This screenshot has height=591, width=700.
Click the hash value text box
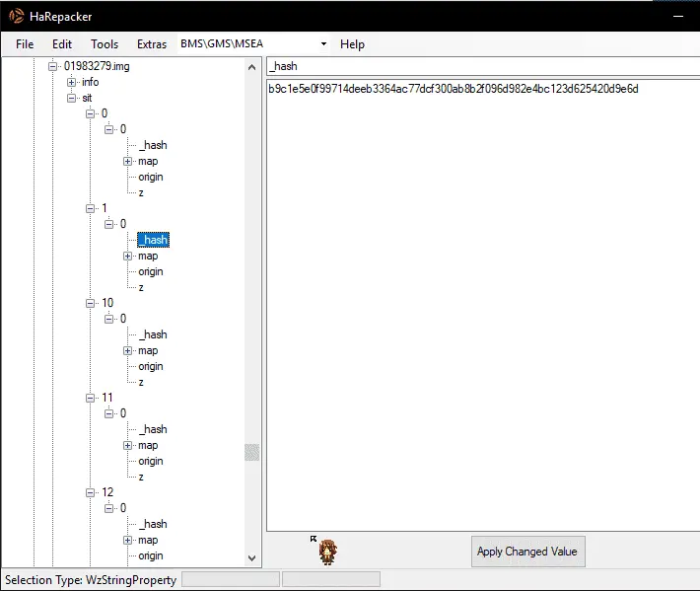click(483, 306)
